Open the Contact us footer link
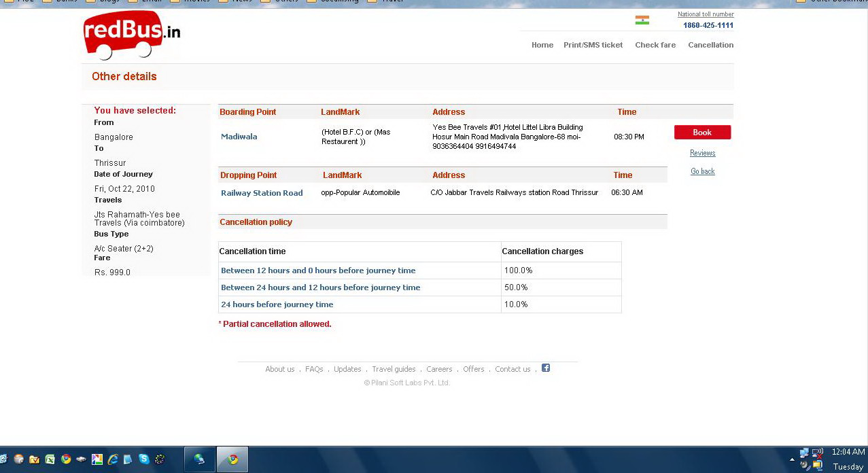The width and height of the screenshot is (868, 473). point(513,369)
